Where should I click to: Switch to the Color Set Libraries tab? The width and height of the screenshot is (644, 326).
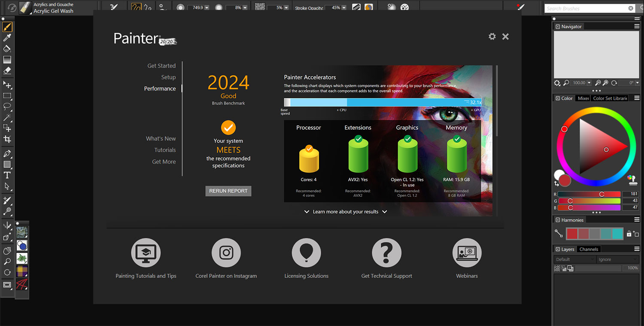tap(610, 98)
